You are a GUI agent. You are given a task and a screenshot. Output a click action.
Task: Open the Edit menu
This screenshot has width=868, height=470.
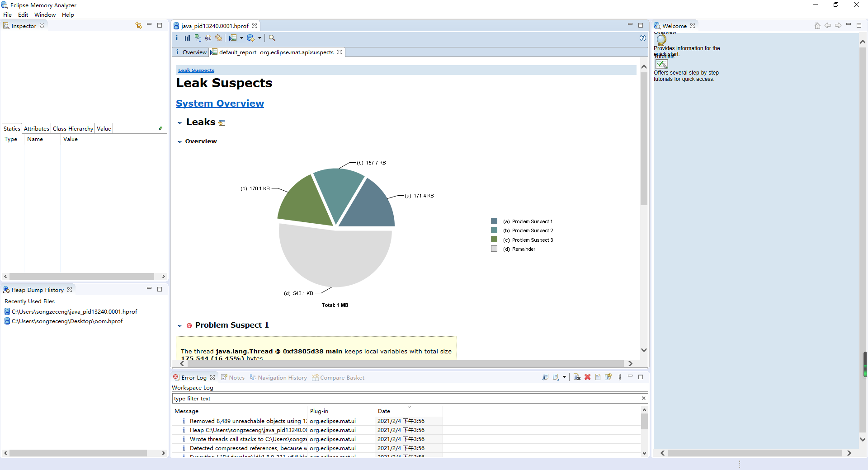23,14
